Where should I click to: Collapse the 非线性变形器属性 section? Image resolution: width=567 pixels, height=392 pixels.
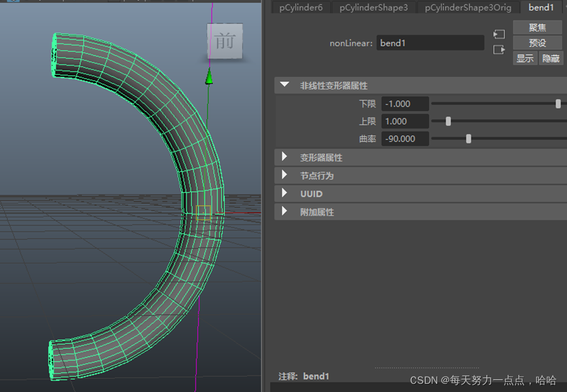pos(285,86)
